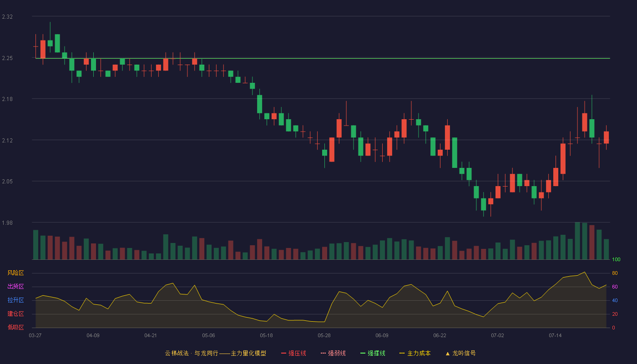Select the 低吸区 zone label
Viewport: 637px width, 364px height.
click(x=15, y=328)
